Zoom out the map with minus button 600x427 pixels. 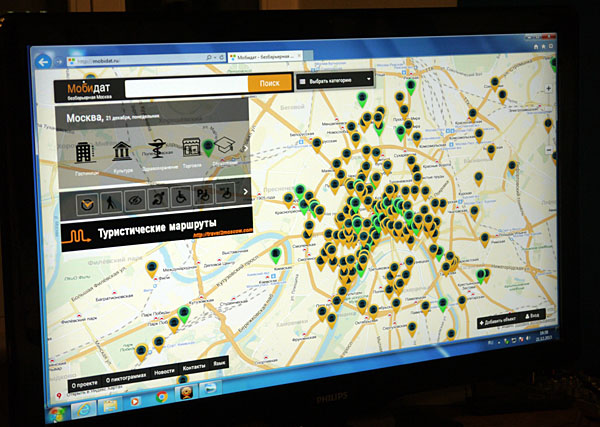[x=549, y=150]
